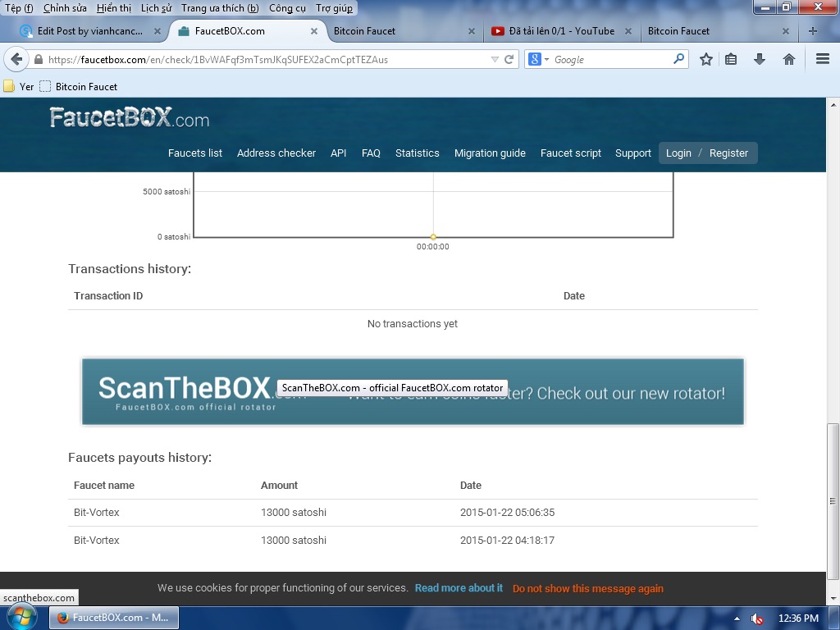Open the Faucets list page
The height and width of the screenshot is (630, 840).
click(195, 153)
